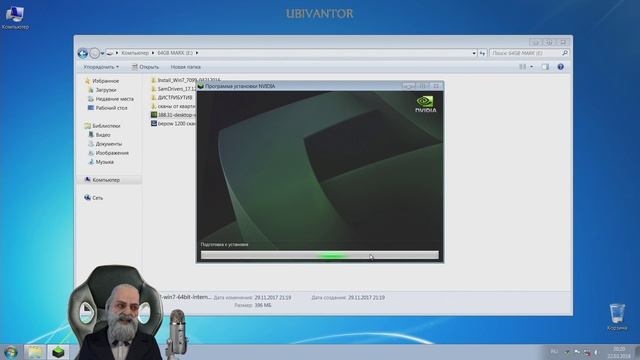The image size is (640, 360).
Task: Select Компьютер in the navigation pane
Action: point(106,180)
